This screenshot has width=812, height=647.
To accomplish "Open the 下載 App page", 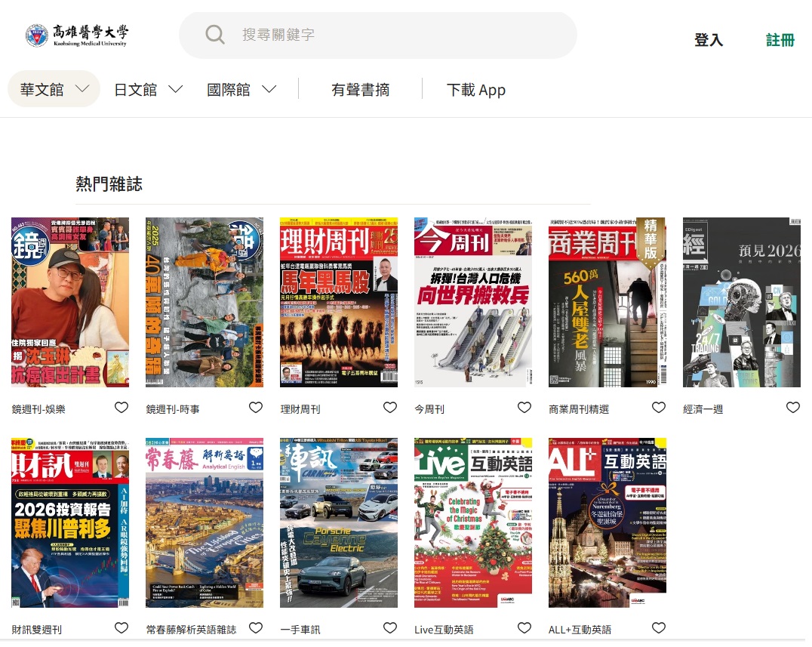I will click(x=475, y=90).
